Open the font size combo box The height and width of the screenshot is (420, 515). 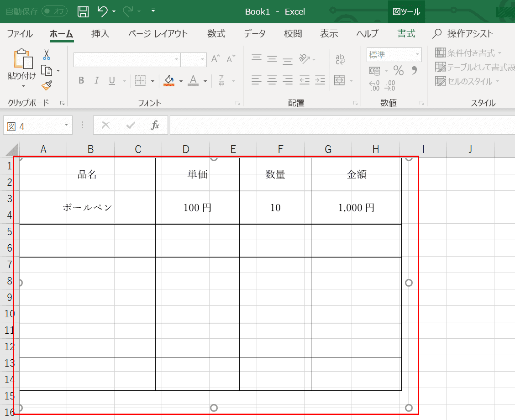194,59
